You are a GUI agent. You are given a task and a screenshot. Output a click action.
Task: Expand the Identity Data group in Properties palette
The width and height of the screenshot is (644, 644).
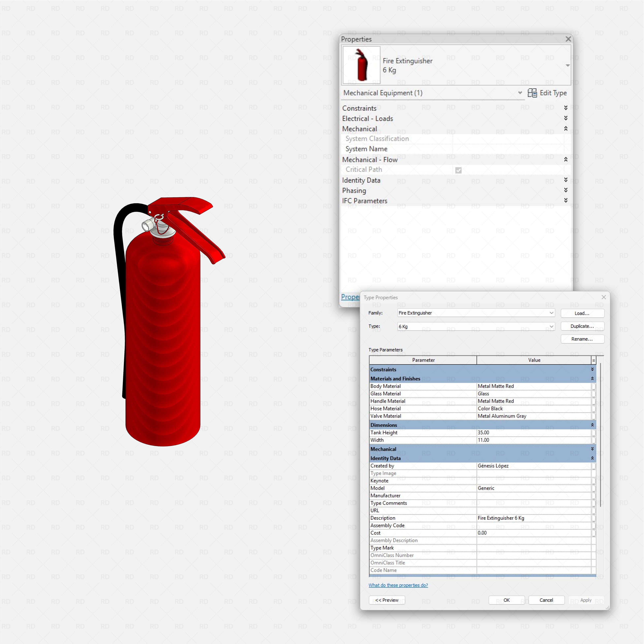pyautogui.click(x=566, y=180)
